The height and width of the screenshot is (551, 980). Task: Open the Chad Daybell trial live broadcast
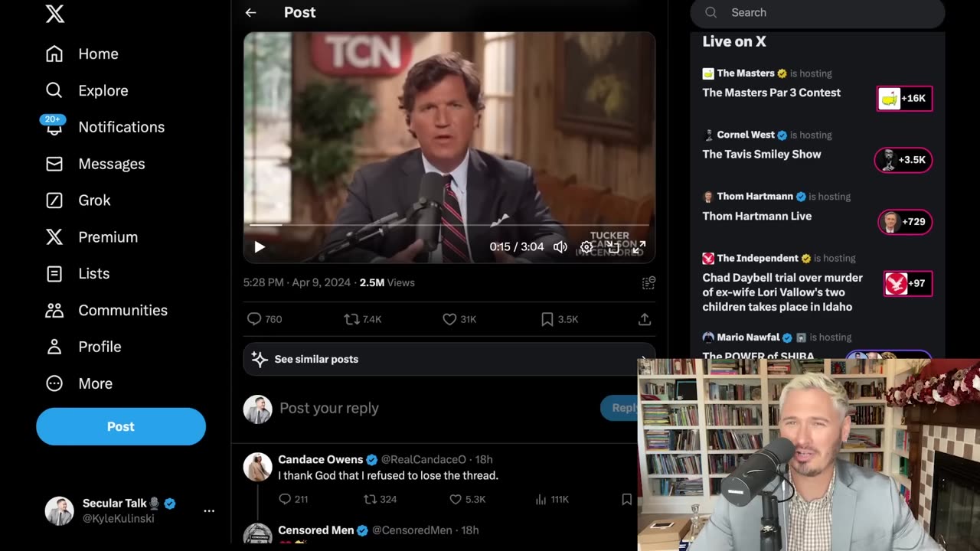[x=782, y=292]
